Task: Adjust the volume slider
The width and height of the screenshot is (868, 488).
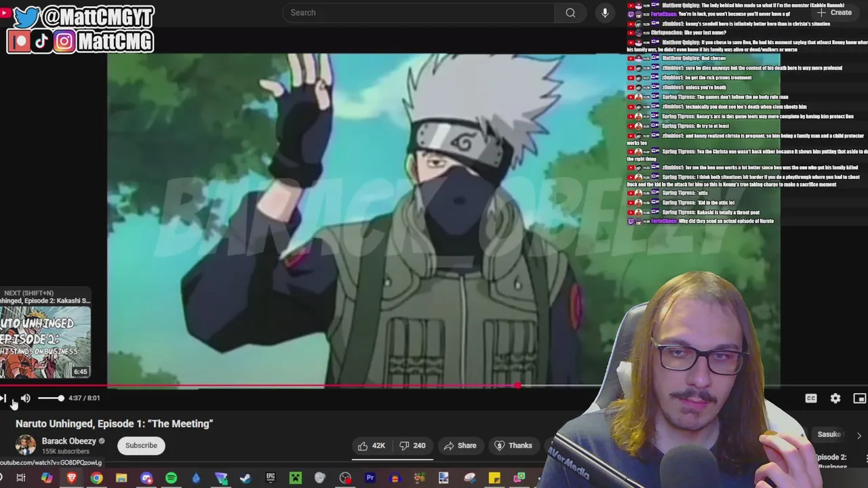Action: pos(50,399)
